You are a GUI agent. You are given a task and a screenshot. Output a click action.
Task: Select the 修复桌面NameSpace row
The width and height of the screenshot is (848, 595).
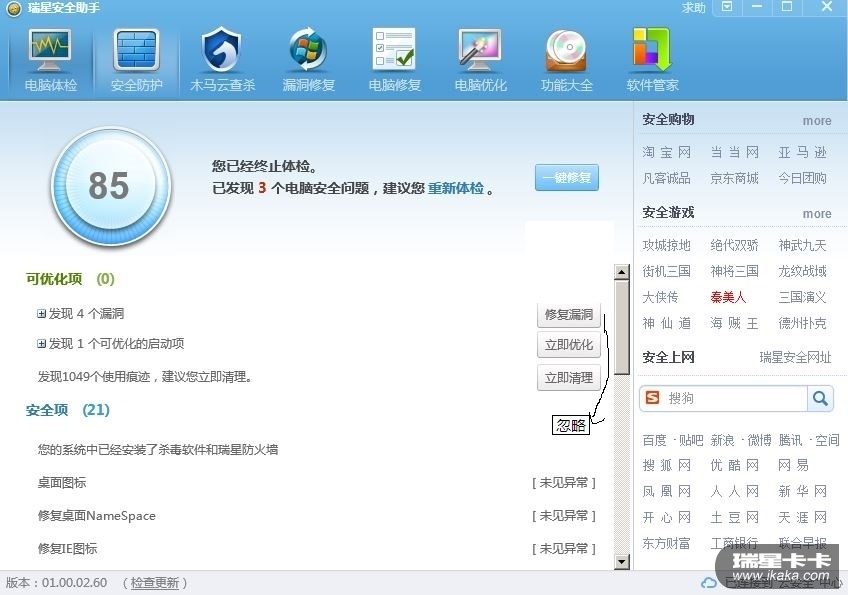click(316, 515)
